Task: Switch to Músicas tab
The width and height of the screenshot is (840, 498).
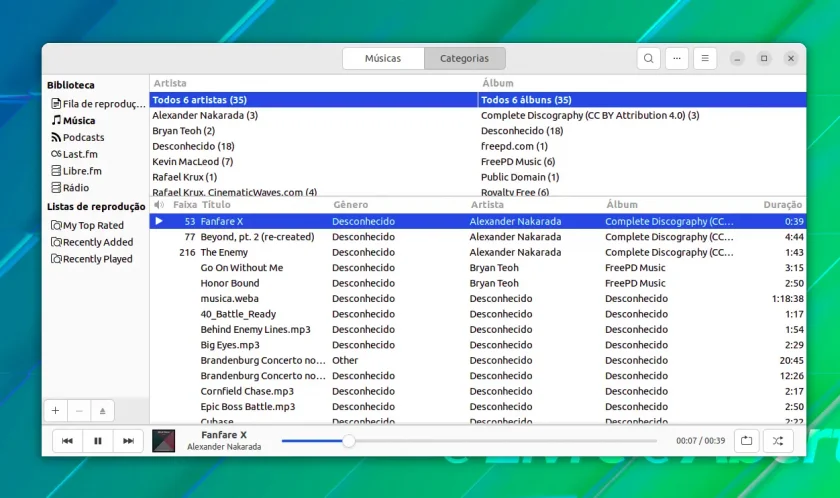Action: pyautogui.click(x=383, y=58)
